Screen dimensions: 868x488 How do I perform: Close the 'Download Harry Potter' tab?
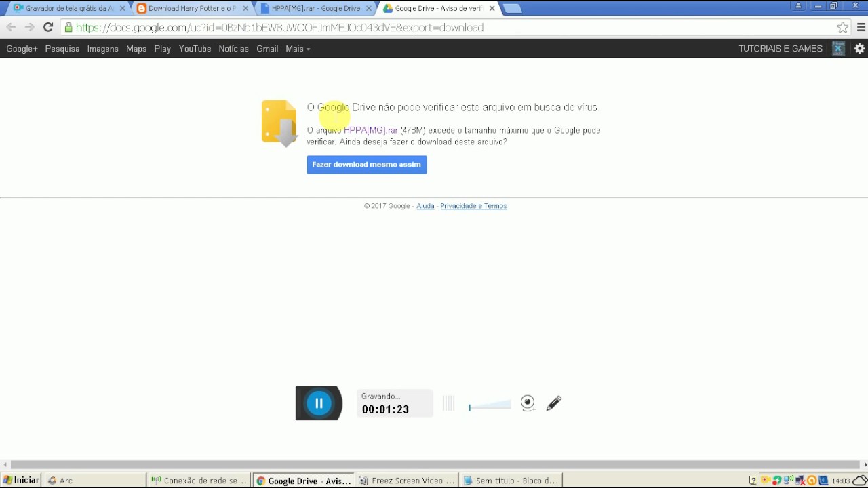245,9
